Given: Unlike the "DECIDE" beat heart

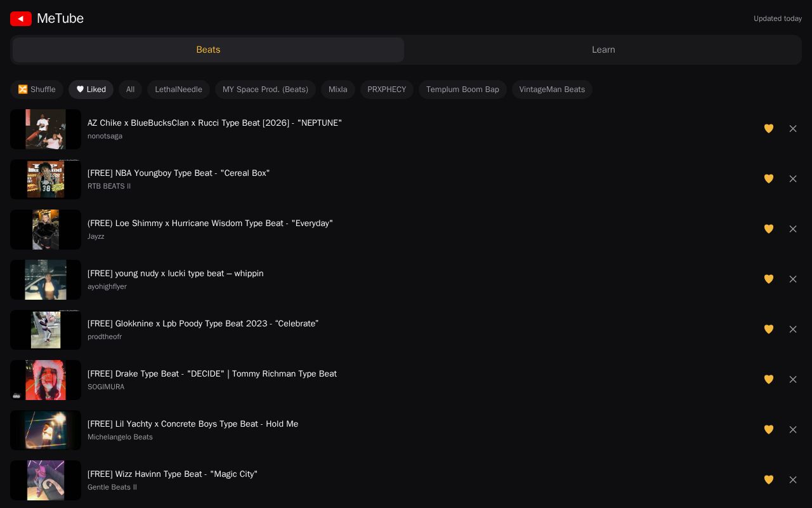Looking at the screenshot, I should pos(769,380).
